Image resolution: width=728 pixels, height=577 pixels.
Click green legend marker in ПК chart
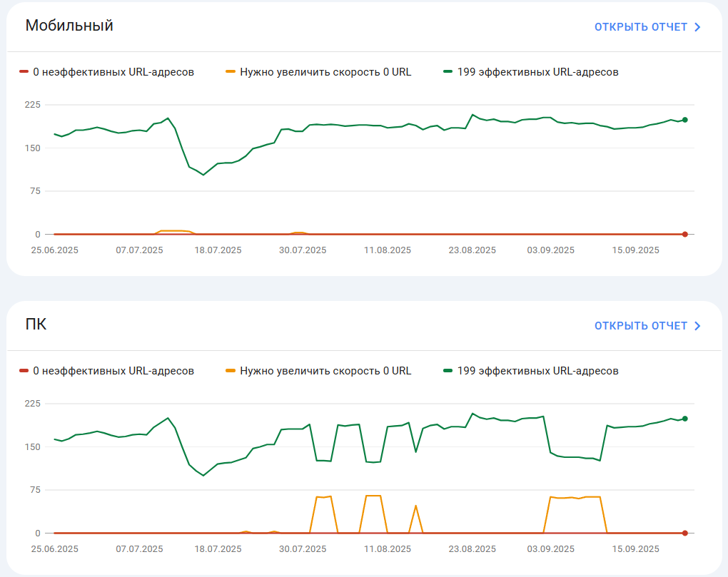448,370
